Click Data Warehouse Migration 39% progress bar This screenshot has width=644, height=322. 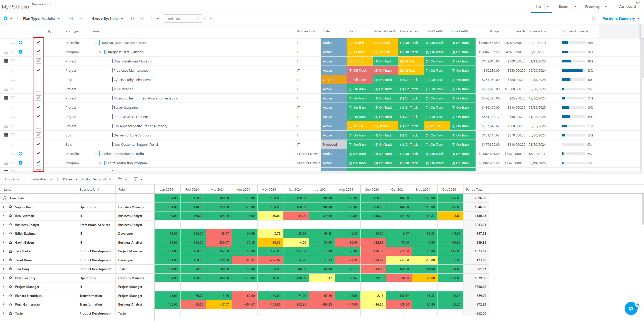[x=574, y=61]
